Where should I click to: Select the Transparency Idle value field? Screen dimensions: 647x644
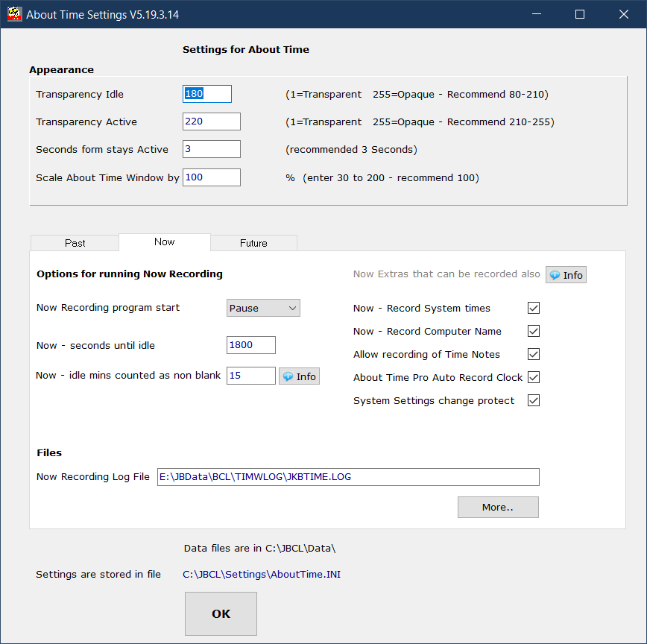[x=206, y=94]
